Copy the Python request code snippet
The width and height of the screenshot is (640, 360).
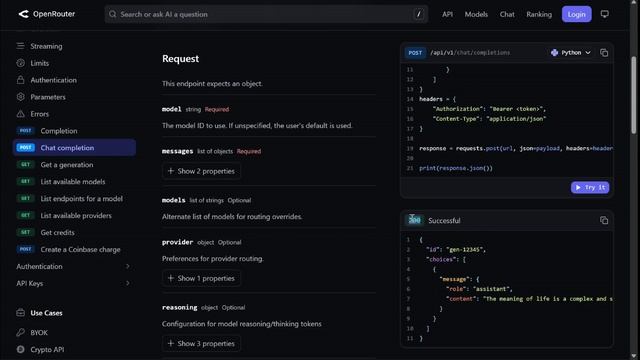[604, 53]
